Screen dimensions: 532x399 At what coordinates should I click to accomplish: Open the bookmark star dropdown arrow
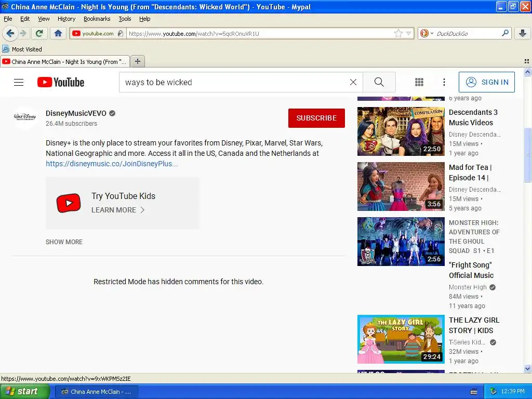coord(409,33)
